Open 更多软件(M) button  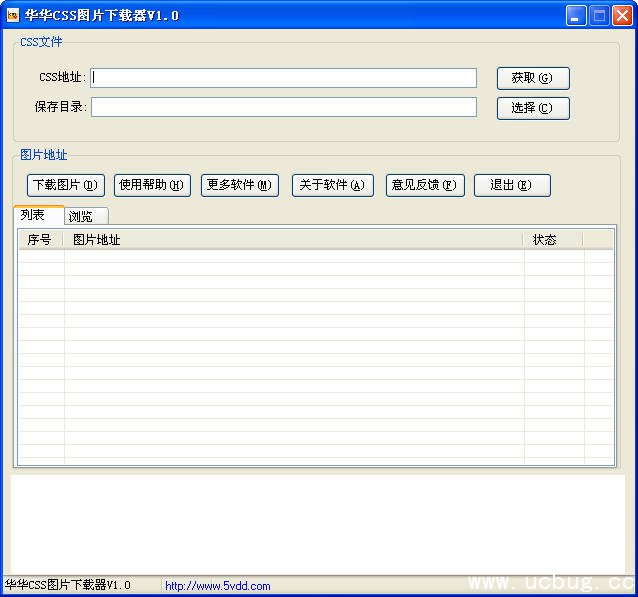click(x=239, y=185)
